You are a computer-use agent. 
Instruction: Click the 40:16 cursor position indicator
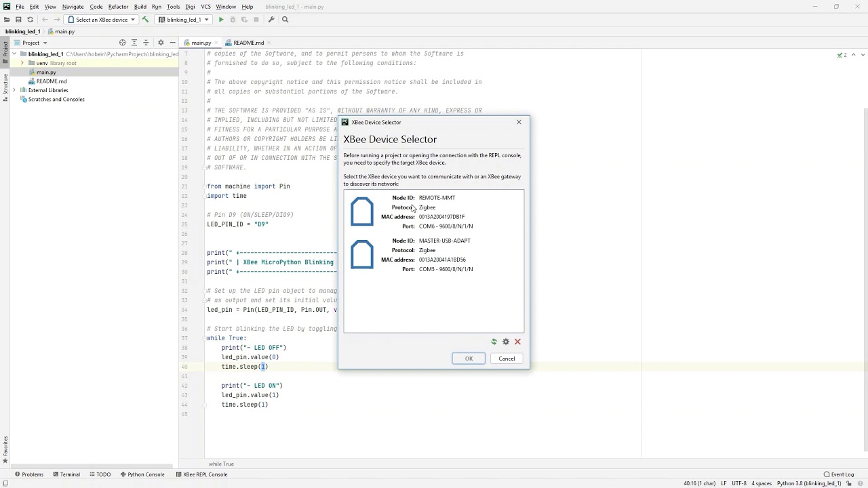click(x=699, y=484)
